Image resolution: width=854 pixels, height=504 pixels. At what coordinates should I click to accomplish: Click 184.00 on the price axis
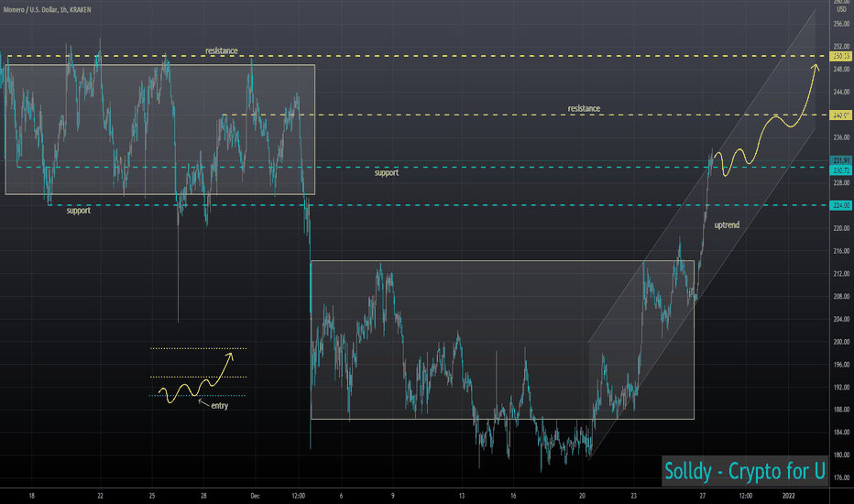pyautogui.click(x=841, y=433)
